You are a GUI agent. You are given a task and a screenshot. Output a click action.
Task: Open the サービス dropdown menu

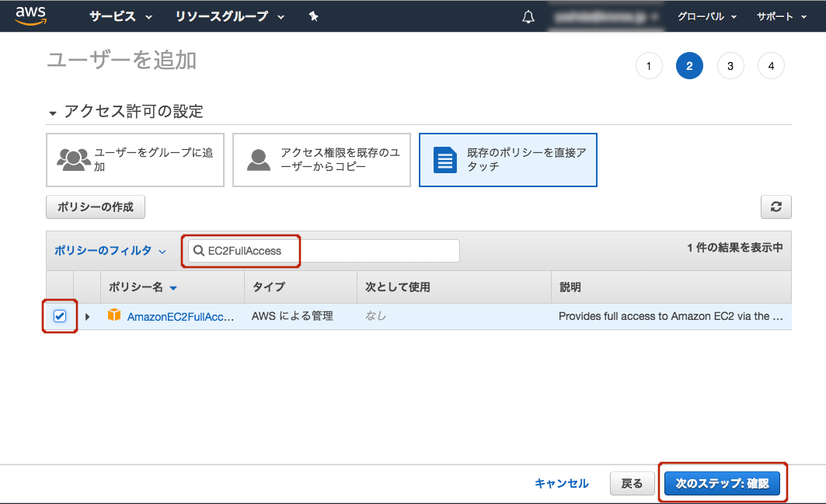120,17
